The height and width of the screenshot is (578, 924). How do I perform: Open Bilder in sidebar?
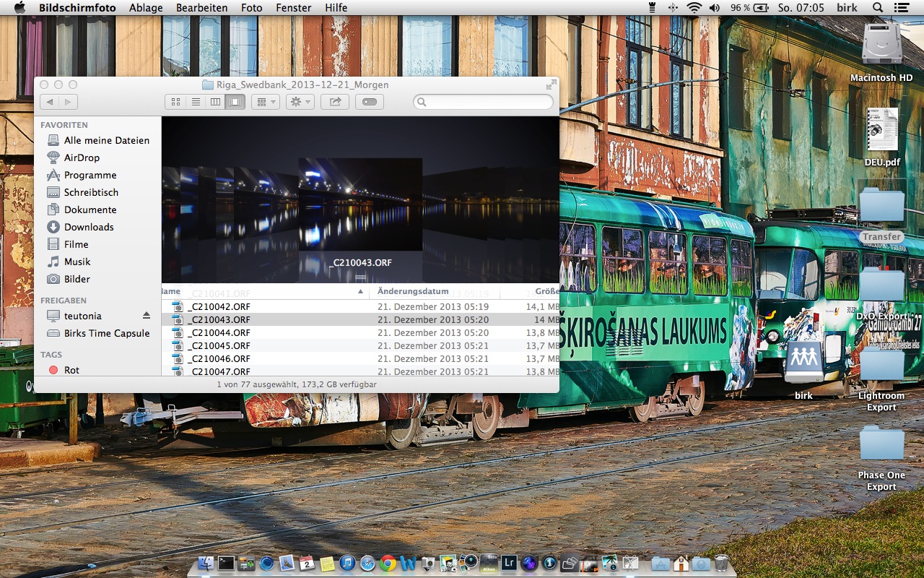pyautogui.click(x=69, y=279)
